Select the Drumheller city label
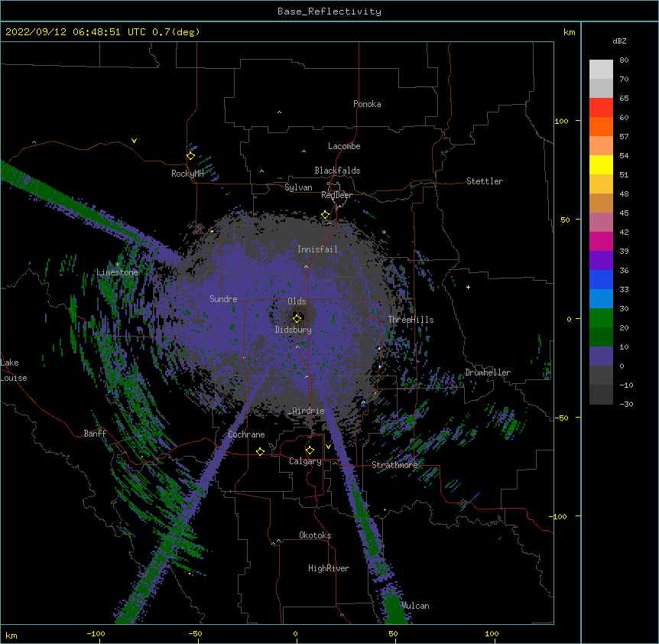 (488, 372)
